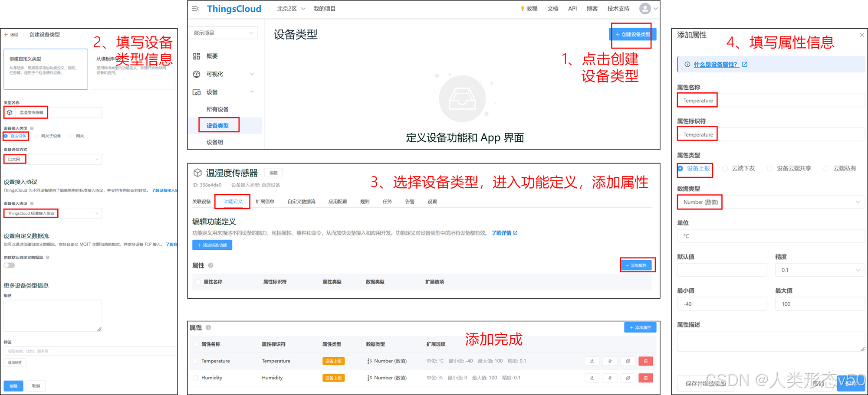The image size is (868, 395).
Task: Click the 单位 ℃ input field
Action: (771, 236)
